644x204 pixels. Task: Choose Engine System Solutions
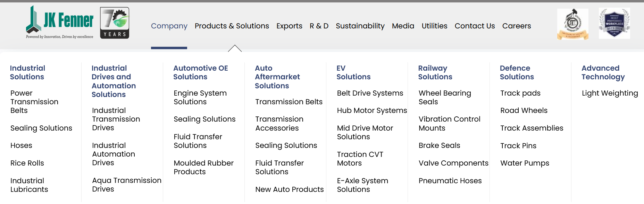tap(200, 97)
